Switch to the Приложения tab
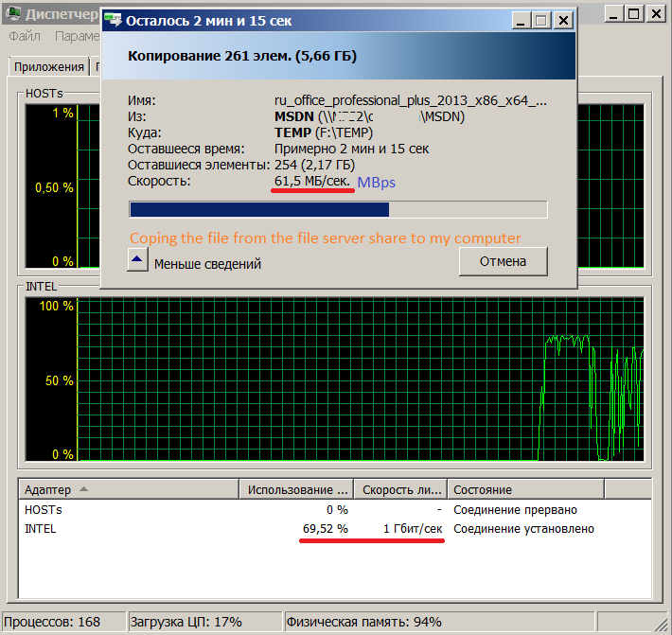Screen dimensions: 672x635 (49, 67)
